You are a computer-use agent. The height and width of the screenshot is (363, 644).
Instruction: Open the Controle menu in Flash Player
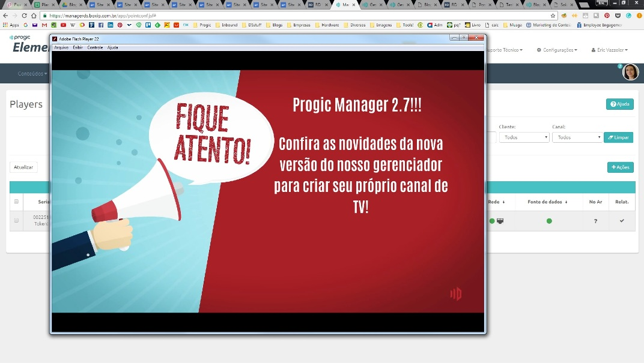95,47
